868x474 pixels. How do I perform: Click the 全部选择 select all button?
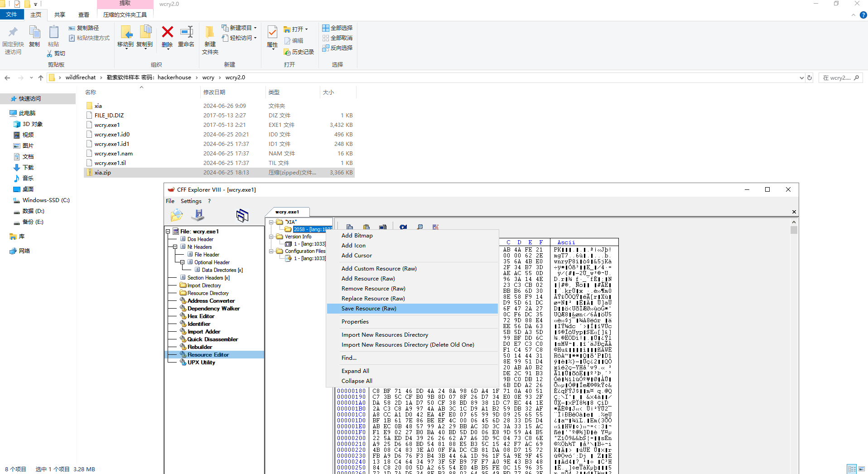coord(338,28)
